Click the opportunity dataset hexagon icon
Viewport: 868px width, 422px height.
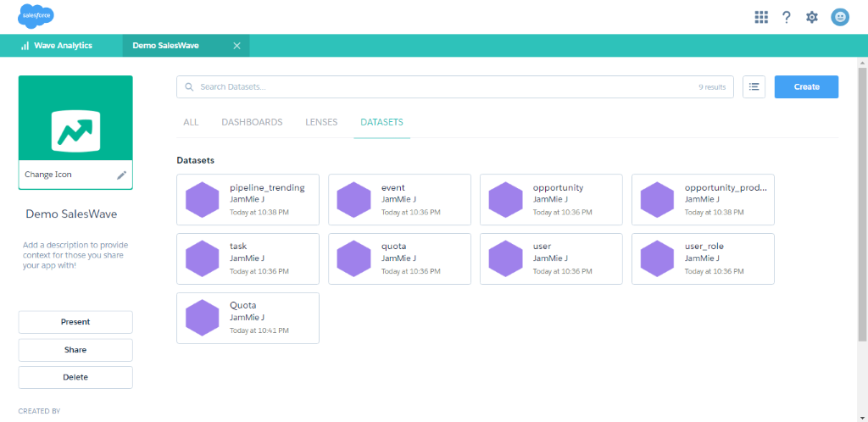pyautogui.click(x=505, y=200)
